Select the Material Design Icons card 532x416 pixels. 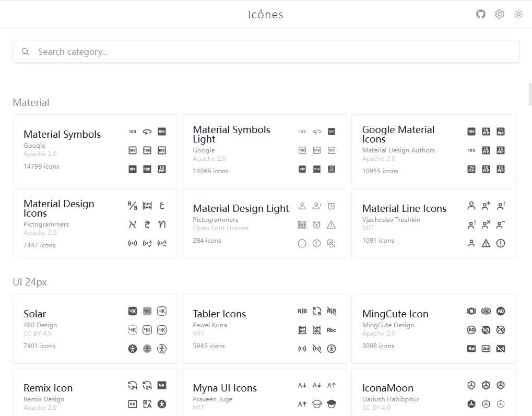tap(58, 208)
